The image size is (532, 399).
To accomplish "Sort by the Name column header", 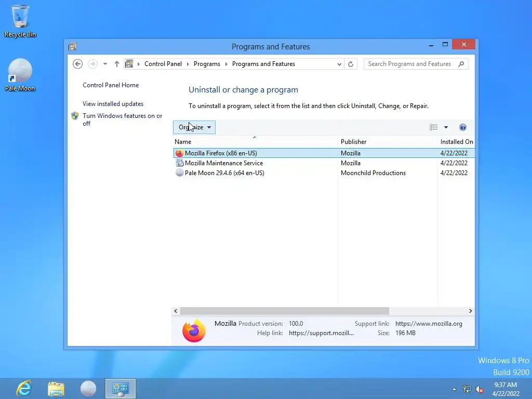I will pyautogui.click(x=255, y=142).
